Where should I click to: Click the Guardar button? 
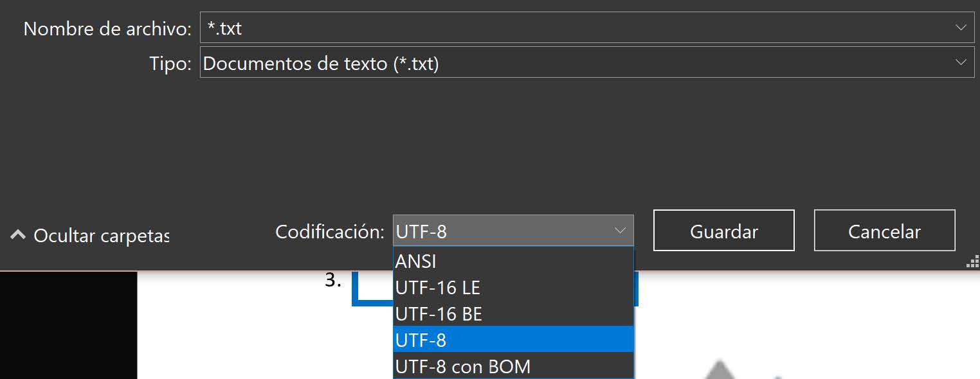click(x=723, y=230)
